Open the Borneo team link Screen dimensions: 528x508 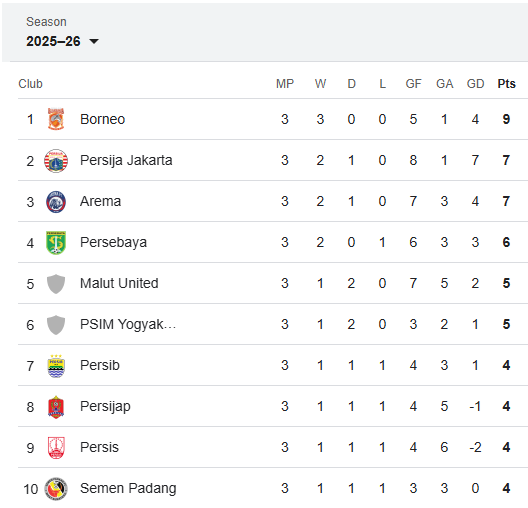click(102, 119)
